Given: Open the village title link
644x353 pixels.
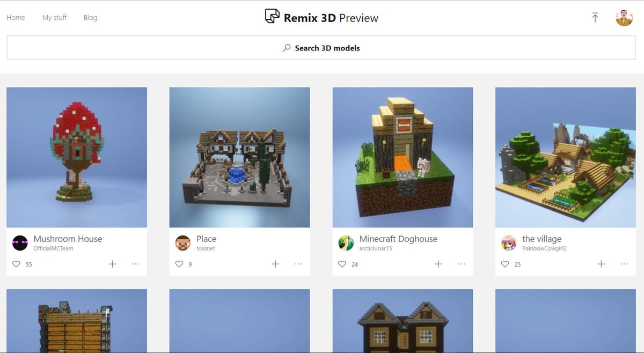Looking at the screenshot, I should click(541, 239).
